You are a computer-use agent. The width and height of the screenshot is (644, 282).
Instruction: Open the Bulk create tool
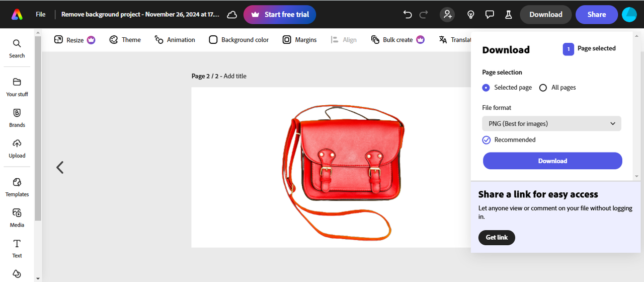tap(397, 40)
